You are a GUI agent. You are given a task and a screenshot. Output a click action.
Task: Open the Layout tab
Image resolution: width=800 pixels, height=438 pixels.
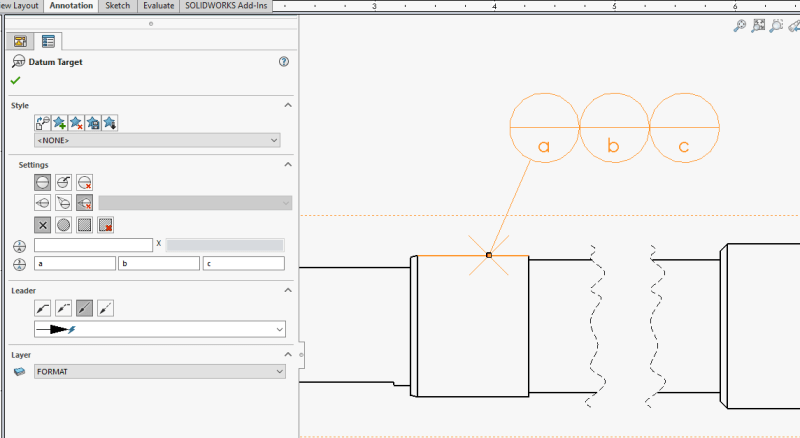click(20, 6)
